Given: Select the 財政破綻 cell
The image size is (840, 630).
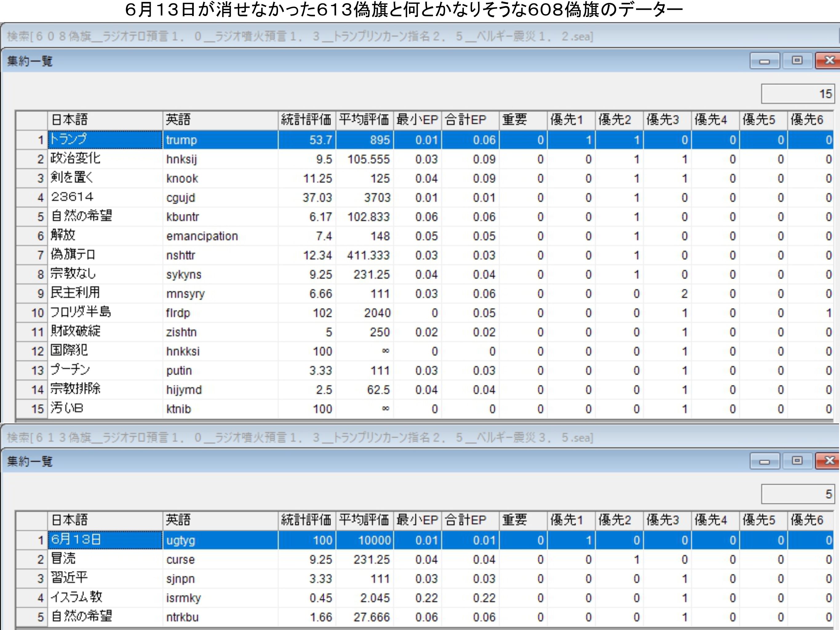Looking at the screenshot, I should pos(105,332).
